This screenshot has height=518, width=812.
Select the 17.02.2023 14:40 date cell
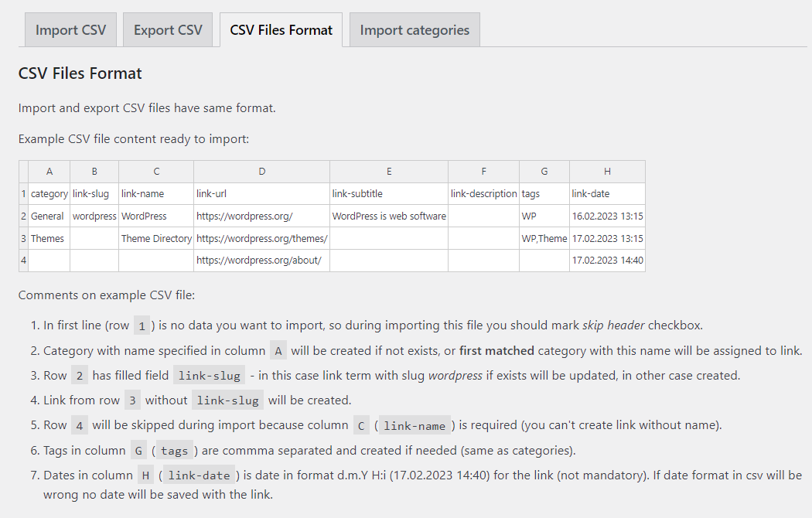(x=607, y=261)
